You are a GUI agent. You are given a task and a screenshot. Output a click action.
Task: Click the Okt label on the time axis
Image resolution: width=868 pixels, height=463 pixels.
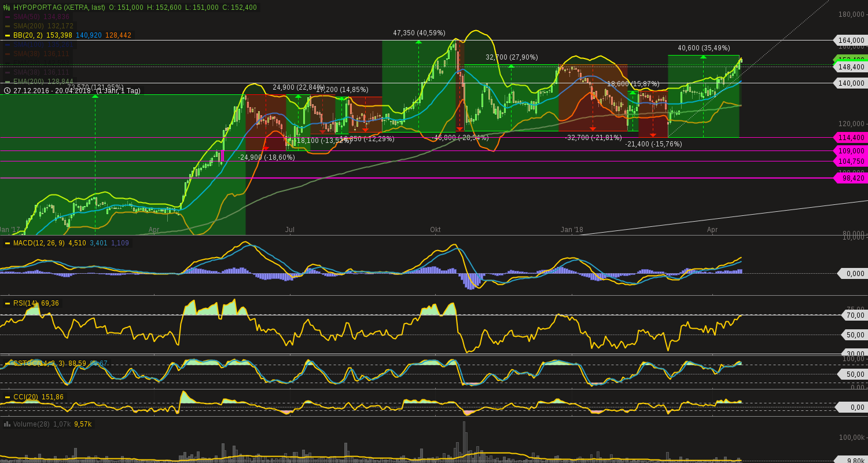(x=435, y=230)
